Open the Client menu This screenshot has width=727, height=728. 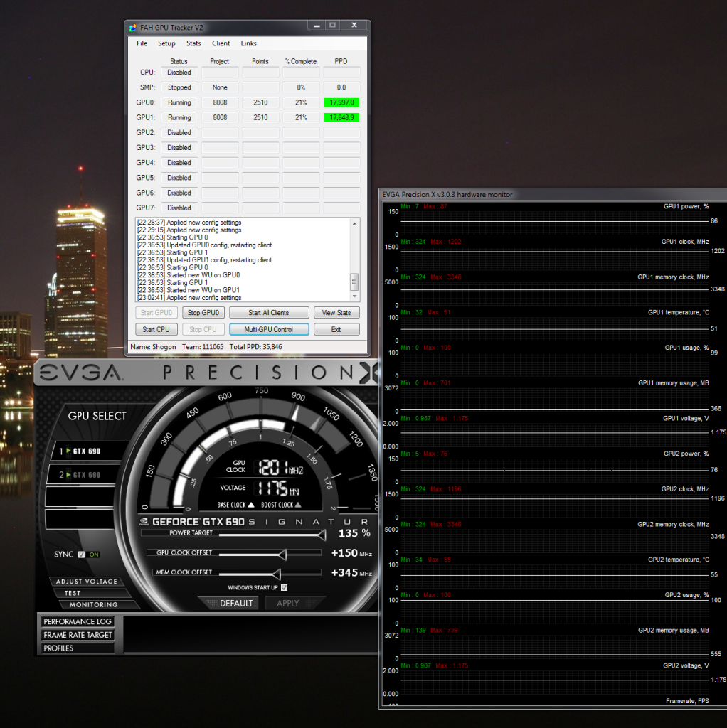(221, 43)
